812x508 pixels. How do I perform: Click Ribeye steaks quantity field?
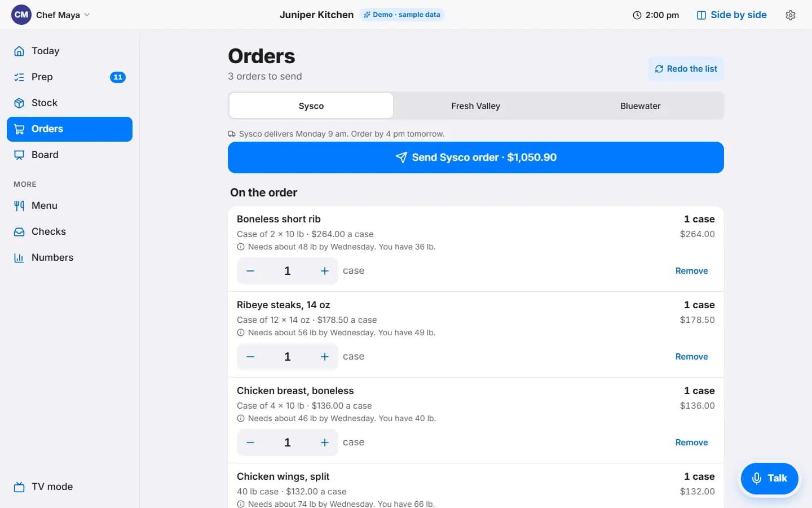click(x=288, y=357)
